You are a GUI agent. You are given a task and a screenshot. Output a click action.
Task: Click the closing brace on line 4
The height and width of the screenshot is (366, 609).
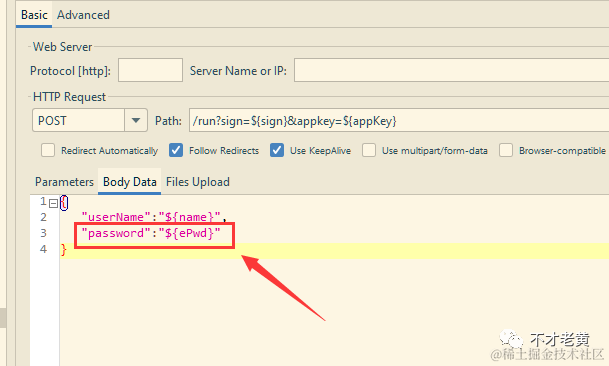pyautogui.click(x=64, y=249)
